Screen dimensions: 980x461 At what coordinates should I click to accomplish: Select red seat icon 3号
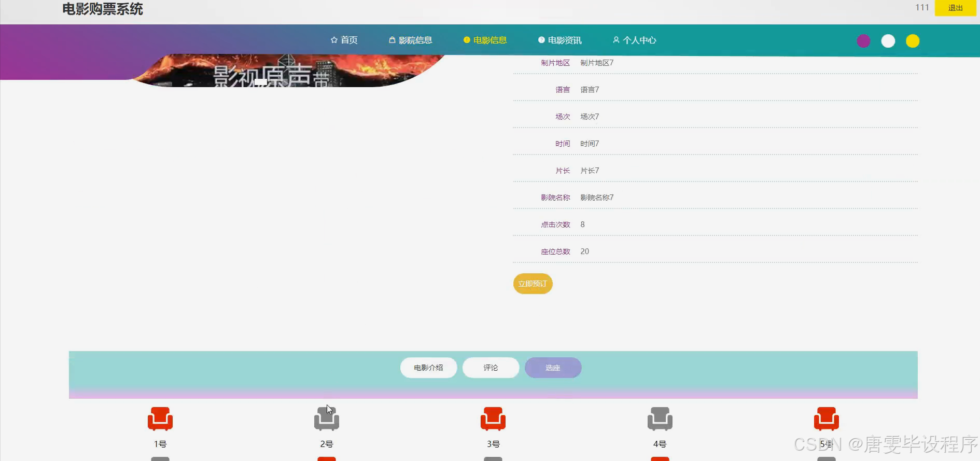(x=493, y=419)
